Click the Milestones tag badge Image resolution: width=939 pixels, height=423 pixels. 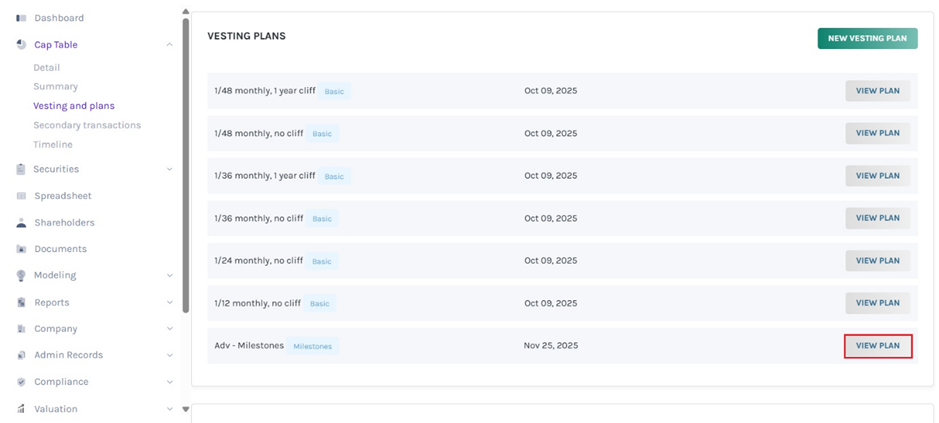(x=313, y=346)
